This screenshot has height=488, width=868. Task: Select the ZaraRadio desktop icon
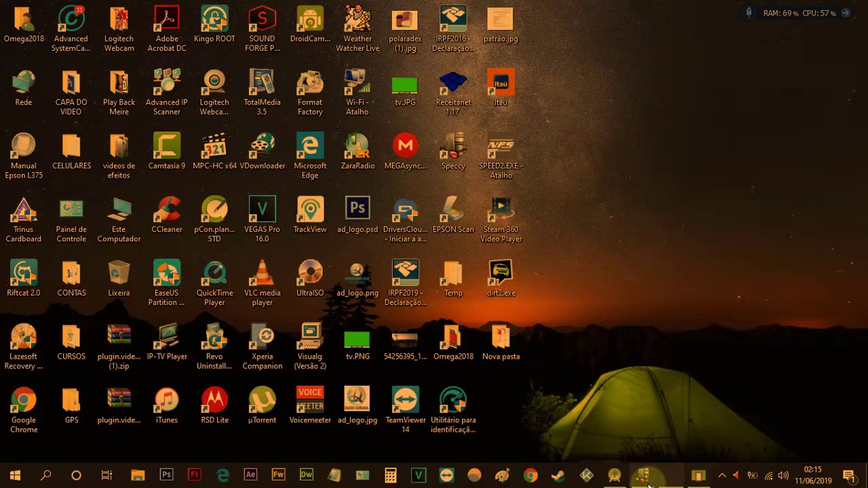[357, 151]
